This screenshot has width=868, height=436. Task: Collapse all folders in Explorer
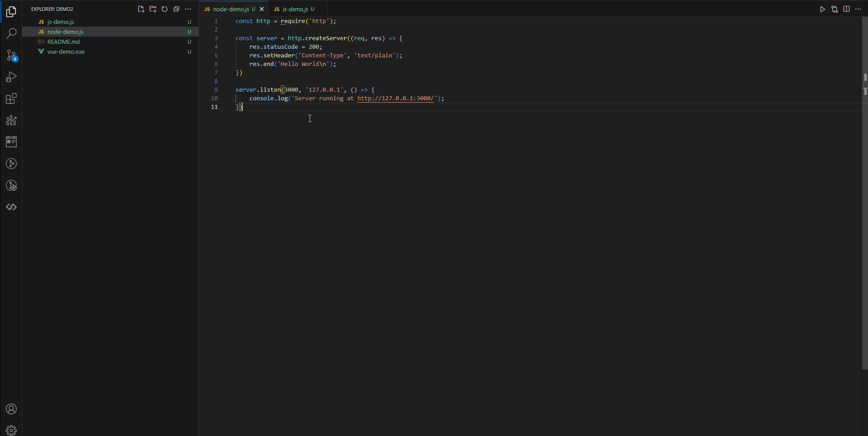(x=176, y=9)
